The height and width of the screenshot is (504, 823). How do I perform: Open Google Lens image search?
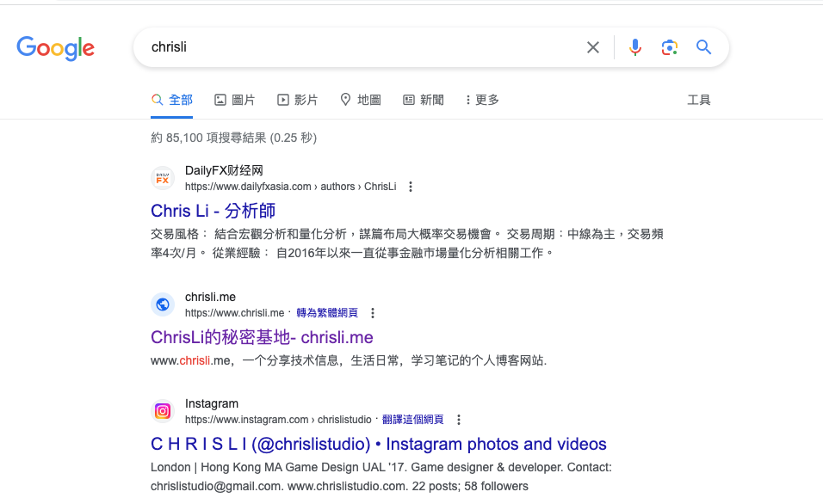670,47
